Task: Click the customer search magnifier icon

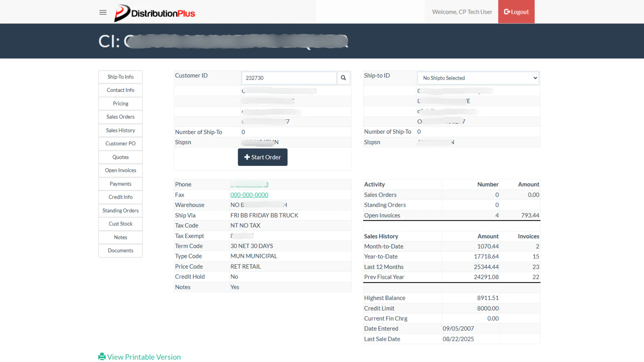Action: [x=343, y=78]
